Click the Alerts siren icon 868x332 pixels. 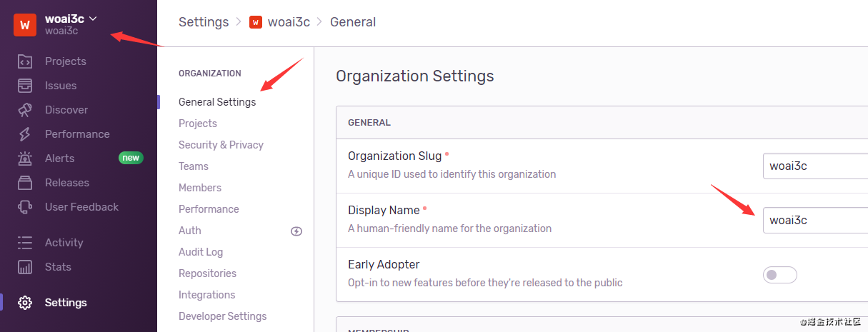pyautogui.click(x=25, y=159)
